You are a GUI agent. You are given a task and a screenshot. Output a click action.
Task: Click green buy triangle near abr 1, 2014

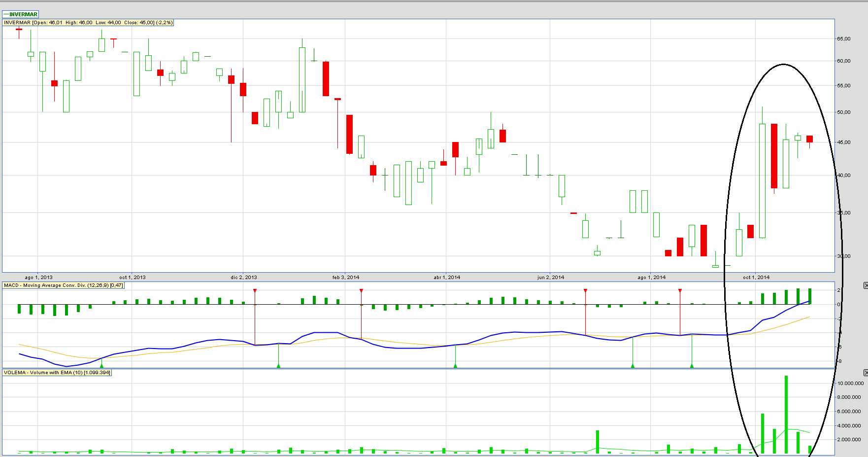[455, 365]
